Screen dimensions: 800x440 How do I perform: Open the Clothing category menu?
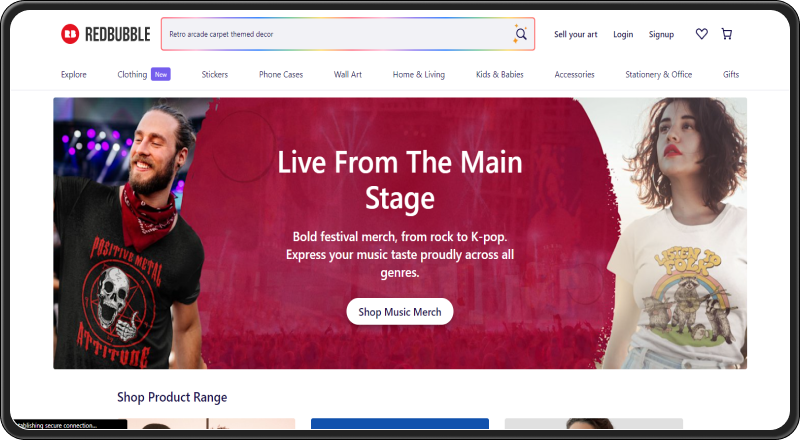pos(132,75)
